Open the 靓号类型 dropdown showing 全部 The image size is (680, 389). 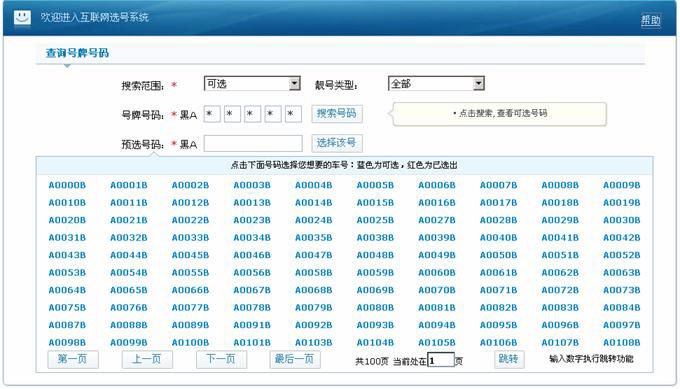[x=436, y=83]
